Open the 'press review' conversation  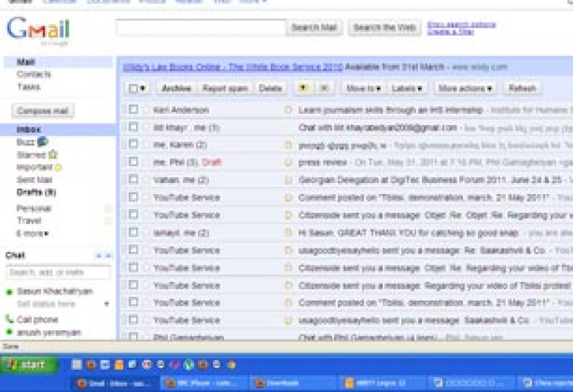click(x=322, y=162)
